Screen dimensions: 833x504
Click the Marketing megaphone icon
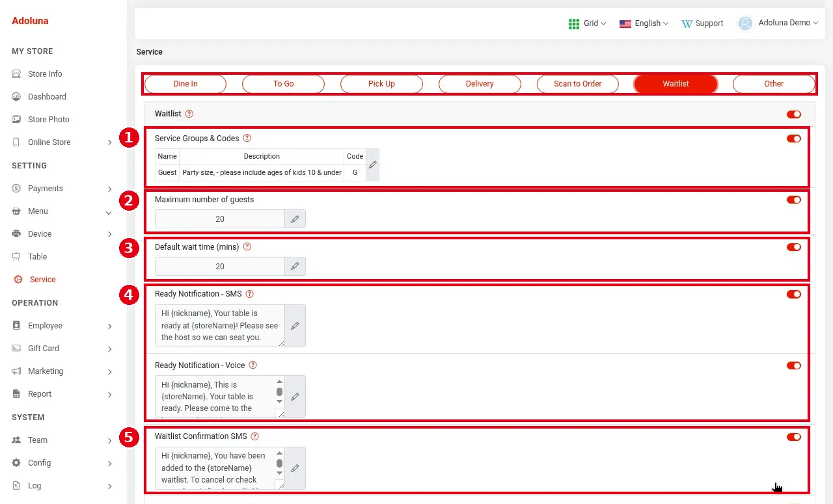point(16,371)
